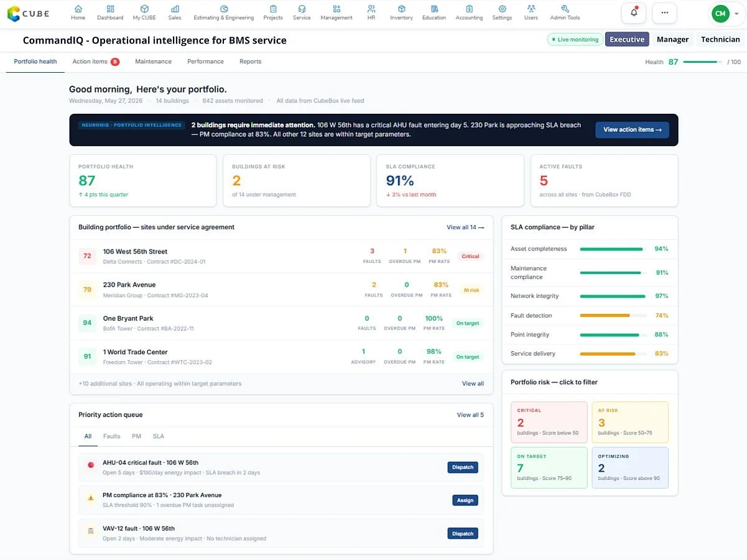
Task: Dispatch the AHU-04 critical fault
Action: pyautogui.click(x=463, y=467)
